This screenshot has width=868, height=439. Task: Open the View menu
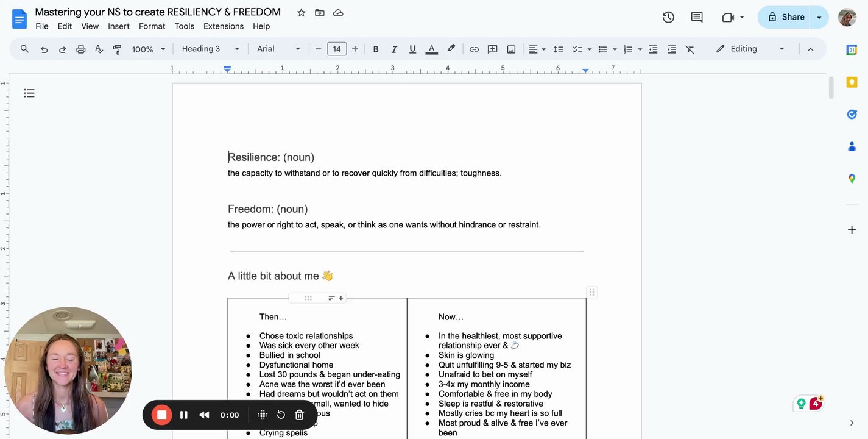click(90, 26)
